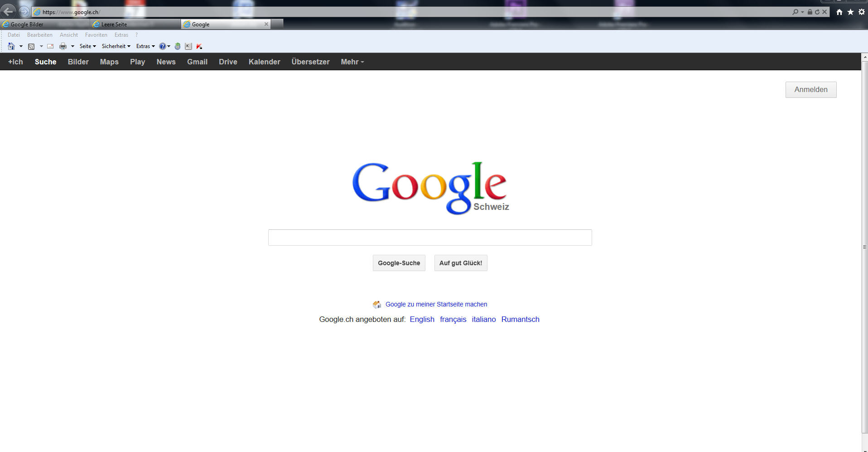The width and height of the screenshot is (868, 452).
Task: Open browser settings with the gear icon
Action: [x=862, y=12]
